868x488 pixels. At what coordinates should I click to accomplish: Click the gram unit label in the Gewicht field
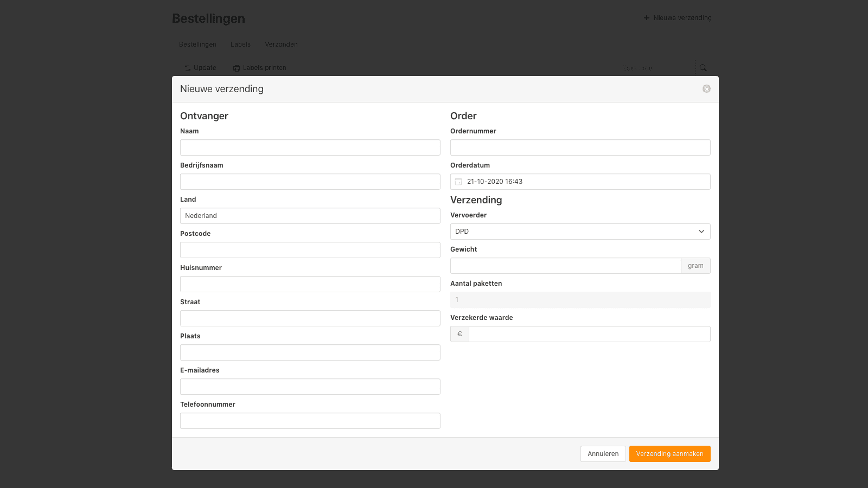click(695, 265)
